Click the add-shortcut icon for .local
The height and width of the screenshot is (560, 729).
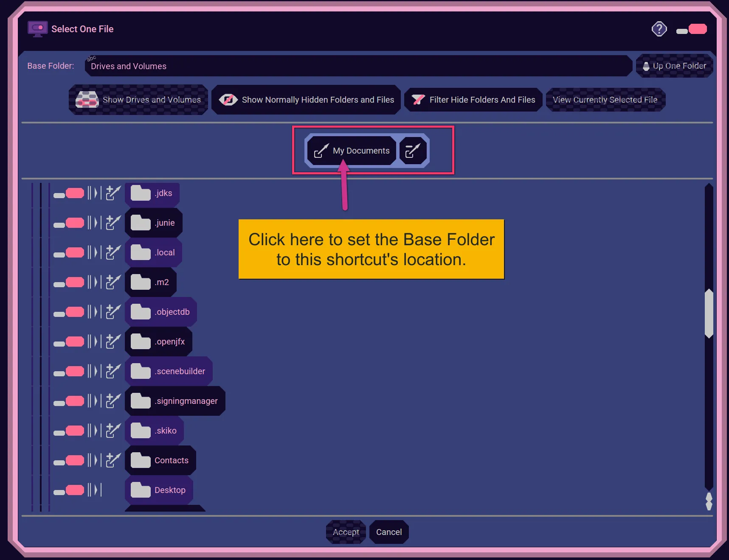point(113,252)
